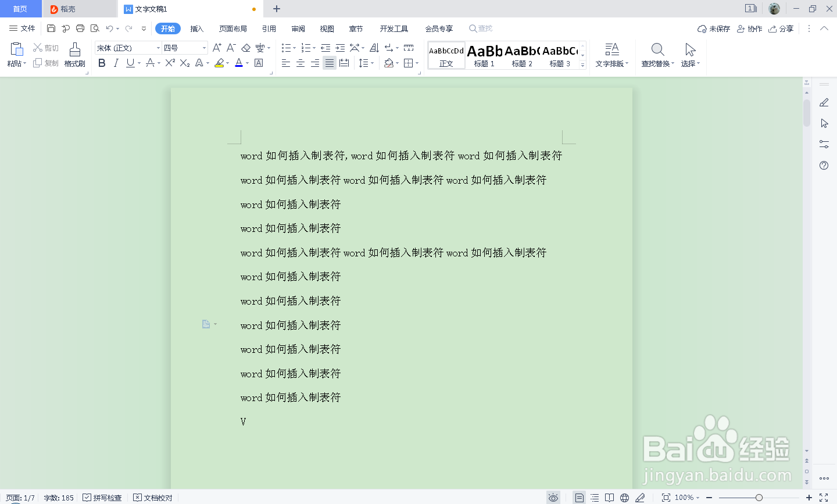Click the Print icon in quick access toolbar
This screenshot has height=504, width=837.
coord(80,28)
